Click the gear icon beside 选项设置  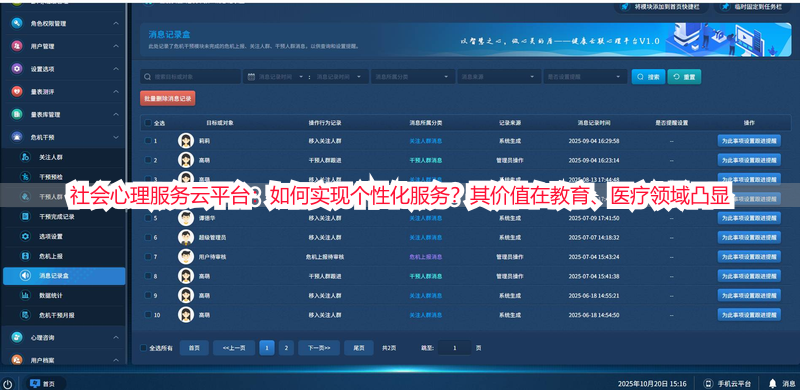[x=25, y=236]
